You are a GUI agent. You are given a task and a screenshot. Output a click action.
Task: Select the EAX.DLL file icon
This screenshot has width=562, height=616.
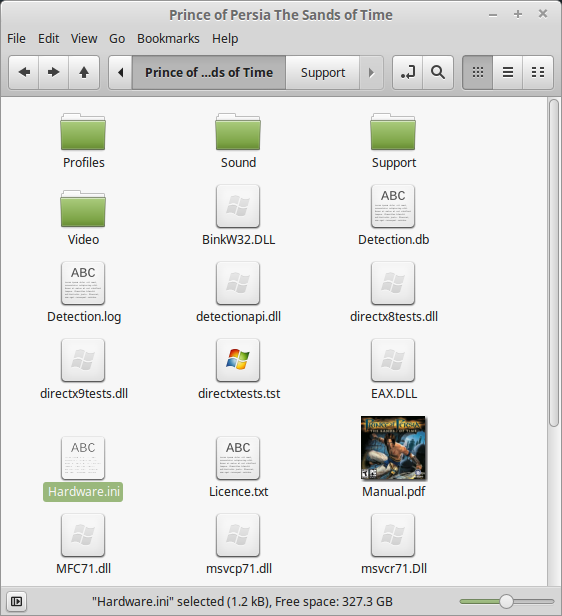click(x=393, y=360)
